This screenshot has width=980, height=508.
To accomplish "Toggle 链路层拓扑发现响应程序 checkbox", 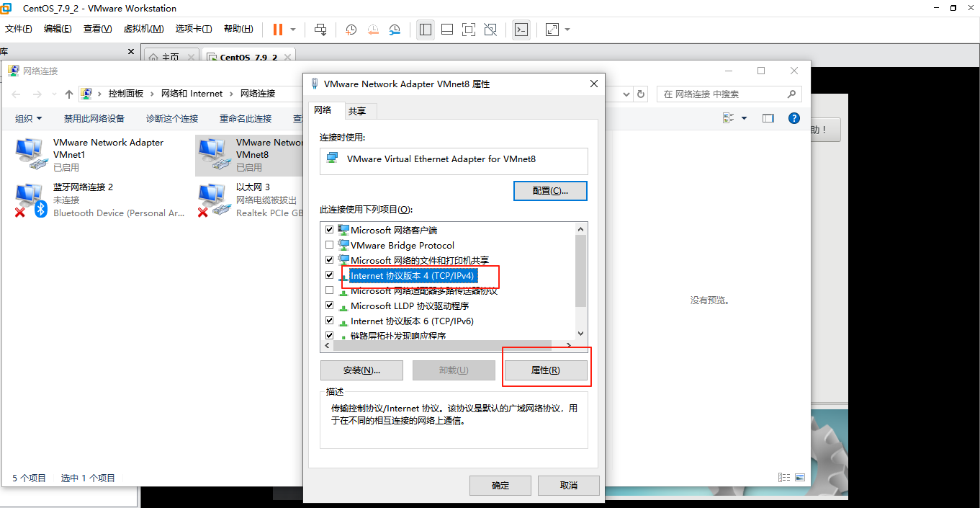I will click(330, 336).
